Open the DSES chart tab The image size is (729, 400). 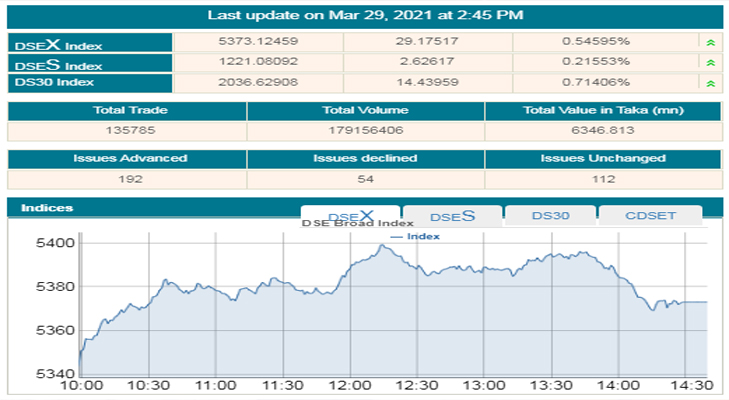(451, 216)
